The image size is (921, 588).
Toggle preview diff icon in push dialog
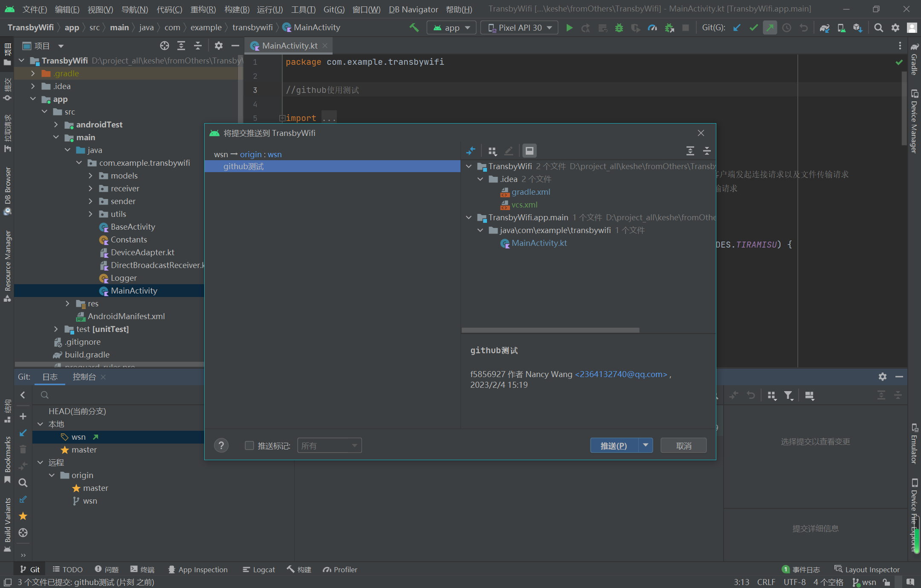pyautogui.click(x=529, y=150)
